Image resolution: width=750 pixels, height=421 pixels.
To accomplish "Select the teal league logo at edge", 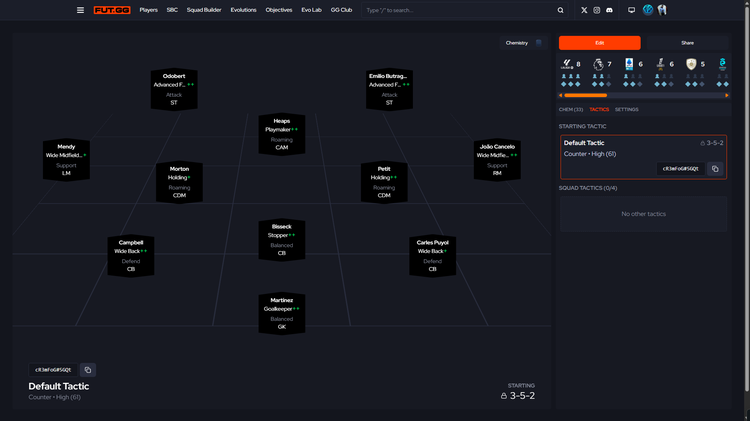I will tap(722, 64).
